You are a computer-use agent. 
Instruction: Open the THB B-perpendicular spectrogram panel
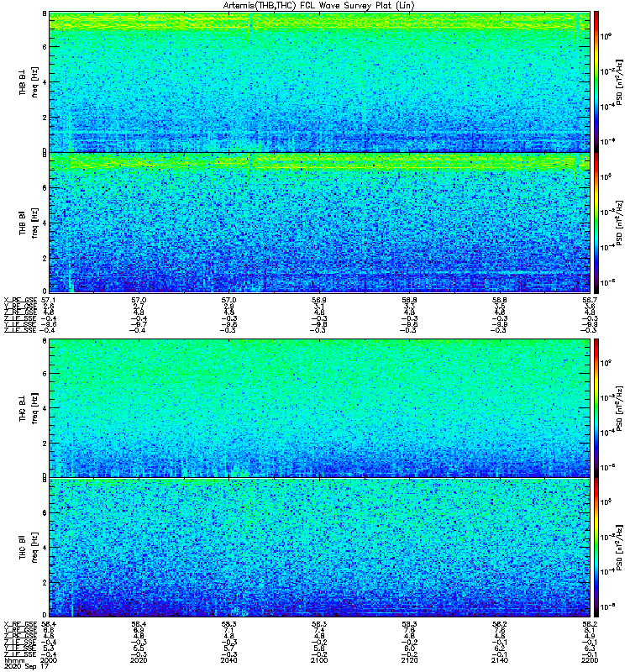point(319,81)
